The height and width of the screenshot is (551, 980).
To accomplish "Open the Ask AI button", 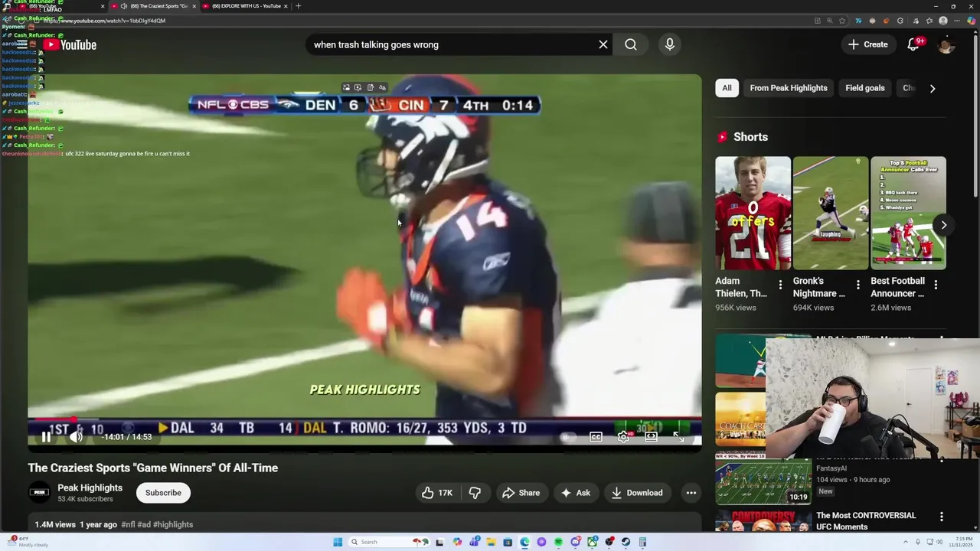I will pyautogui.click(x=575, y=493).
